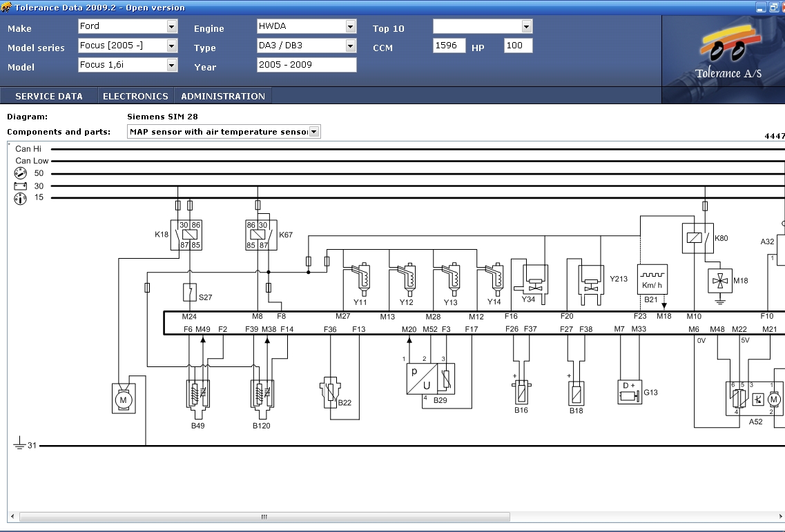
Task: Select the B22 temperature sensor symbol
Action: click(x=331, y=392)
